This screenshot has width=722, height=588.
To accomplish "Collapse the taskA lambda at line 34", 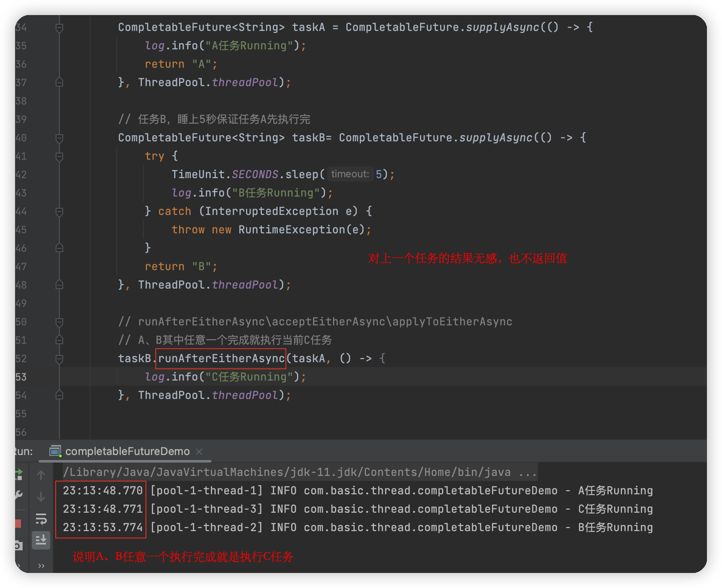I will tap(59, 28).
